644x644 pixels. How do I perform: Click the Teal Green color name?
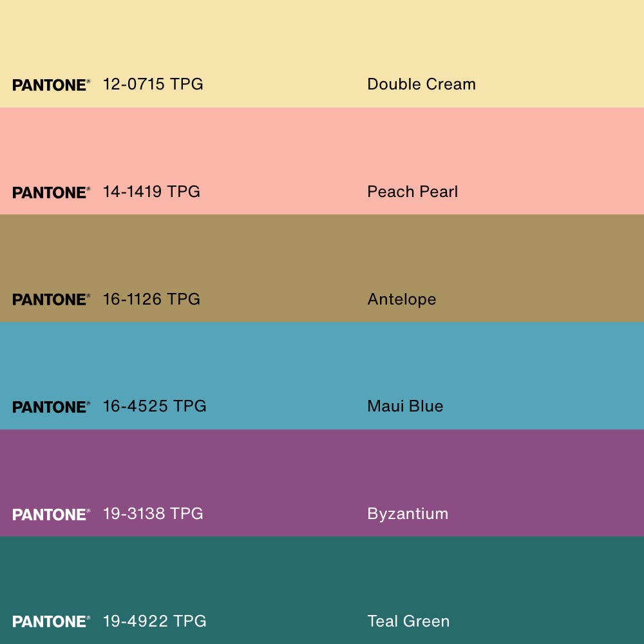(x=408, y=621)
